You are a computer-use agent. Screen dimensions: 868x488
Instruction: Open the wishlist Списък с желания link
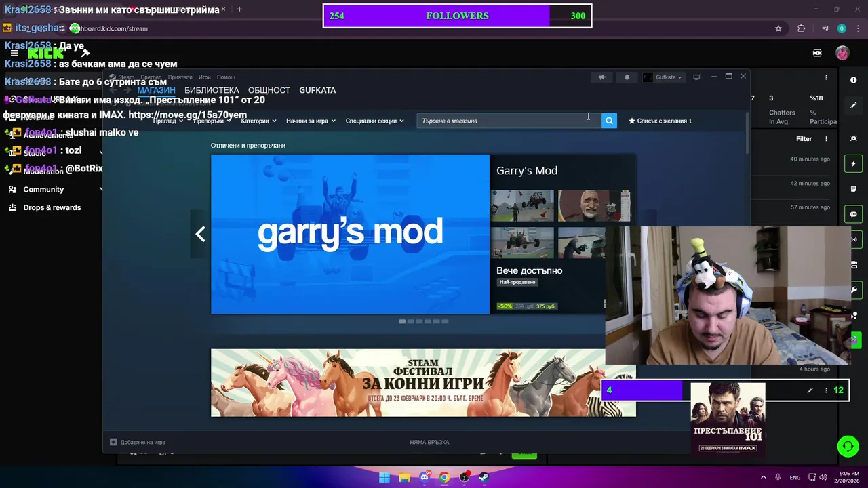click(x=660, y=121)
